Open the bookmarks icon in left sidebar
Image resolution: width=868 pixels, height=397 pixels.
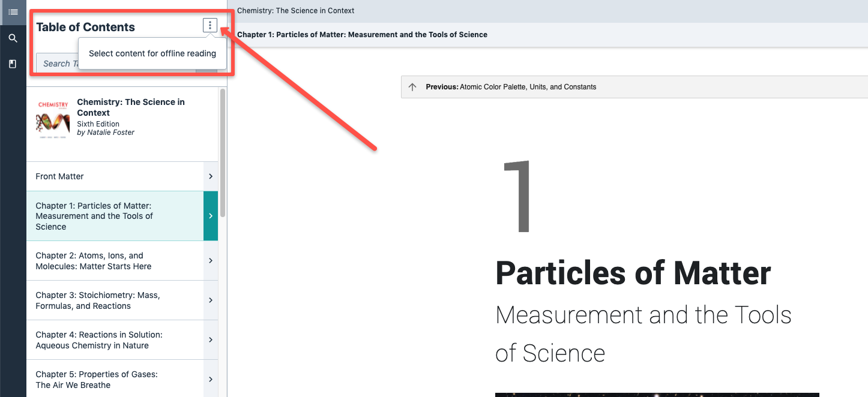coord(13,64)
